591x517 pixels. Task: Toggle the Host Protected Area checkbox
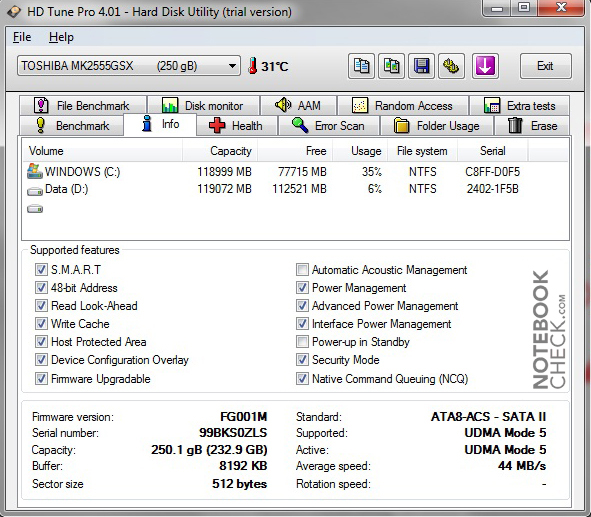pyautogui.click(x=41, y=342)
